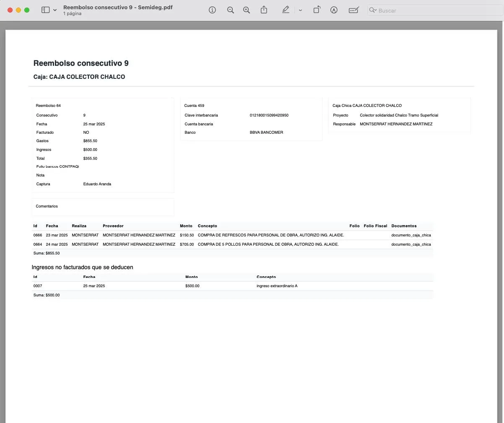Image resolution: width=504 pixels, height=423 pixels.
Task: Open search options magnifier dropdown
Action: [x=372, y=10]
